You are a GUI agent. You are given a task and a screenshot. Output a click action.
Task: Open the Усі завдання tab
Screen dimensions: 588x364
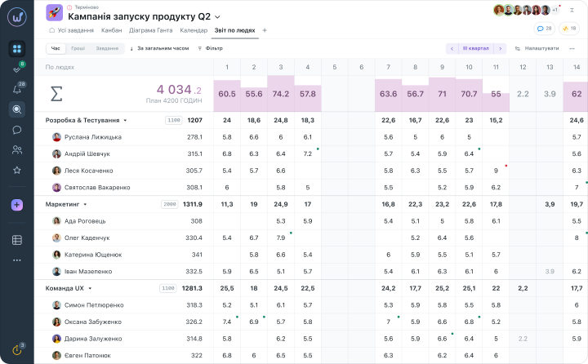pyautogui.click(x=71, y=30)
